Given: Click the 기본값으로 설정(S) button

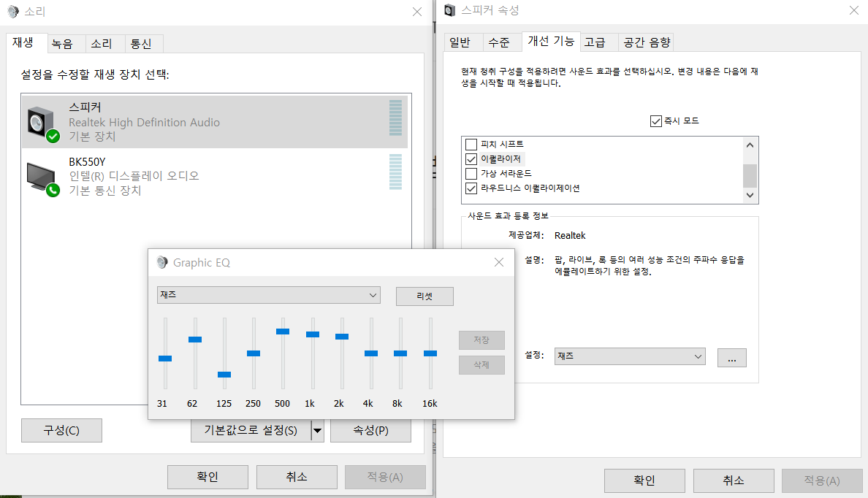Looking at the screenshot, I should pos(251,430).
